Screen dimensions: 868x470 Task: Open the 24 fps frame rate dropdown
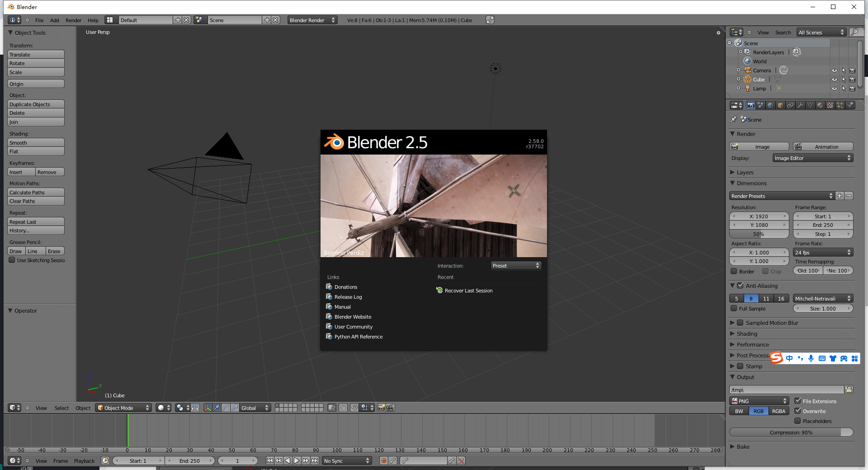coord(823,252)
